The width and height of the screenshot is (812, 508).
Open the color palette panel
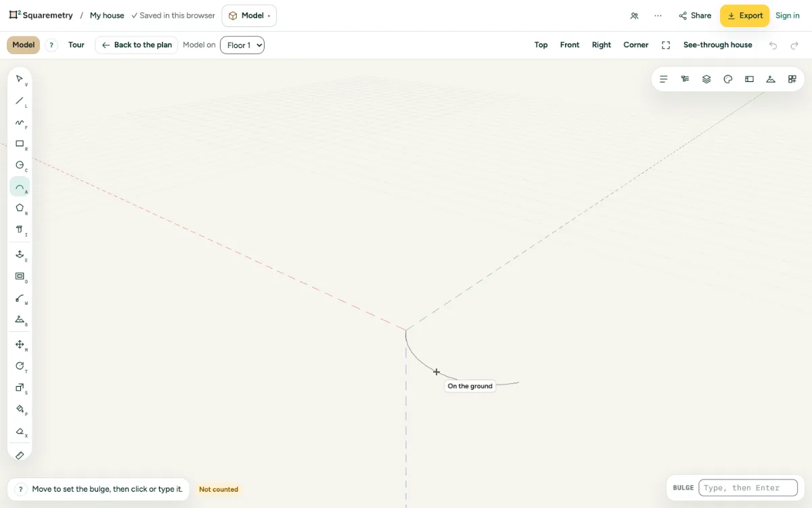click(728, 79)
